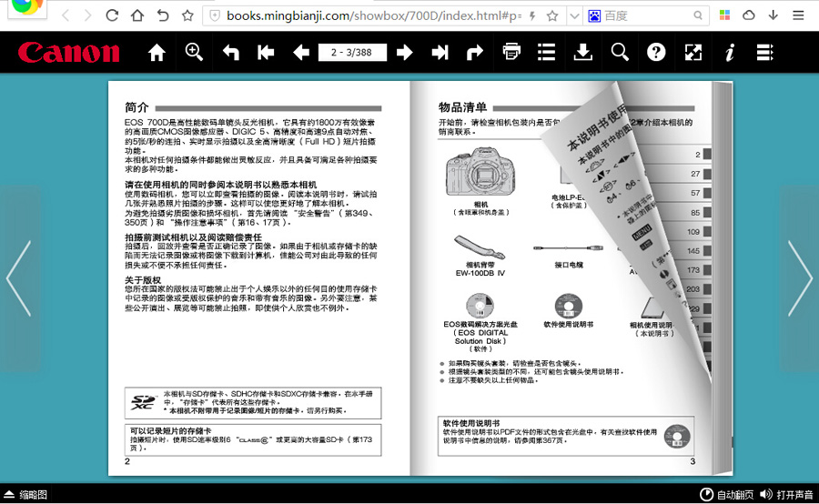The image size is (819, 504).
Task: Click the browser forward arrow
Action: click(87, 15)
